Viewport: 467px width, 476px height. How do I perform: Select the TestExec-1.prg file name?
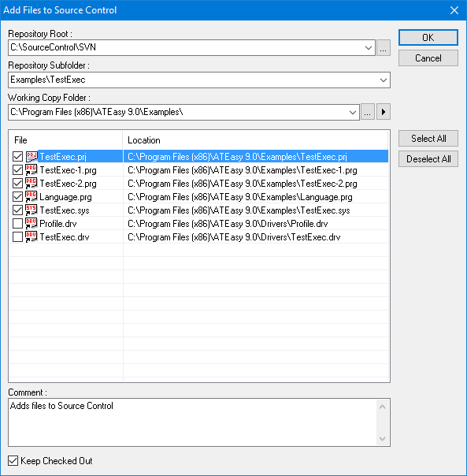point(68,170)
